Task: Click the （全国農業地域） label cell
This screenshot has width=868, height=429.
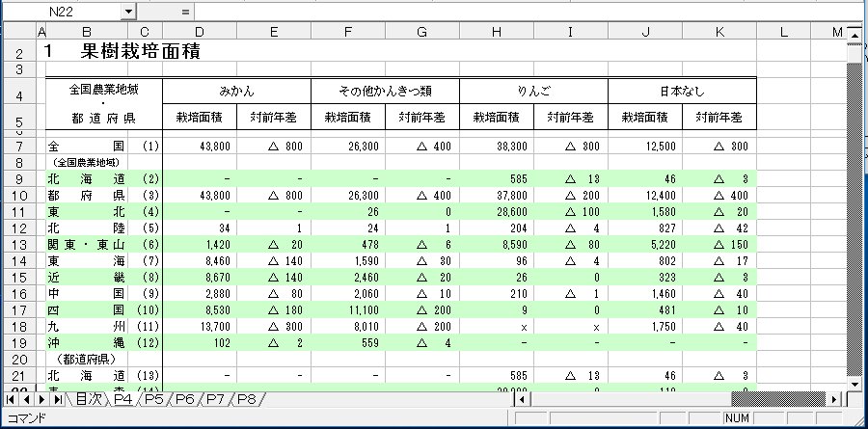Action: pyautogui.click(x=87, y=163)
